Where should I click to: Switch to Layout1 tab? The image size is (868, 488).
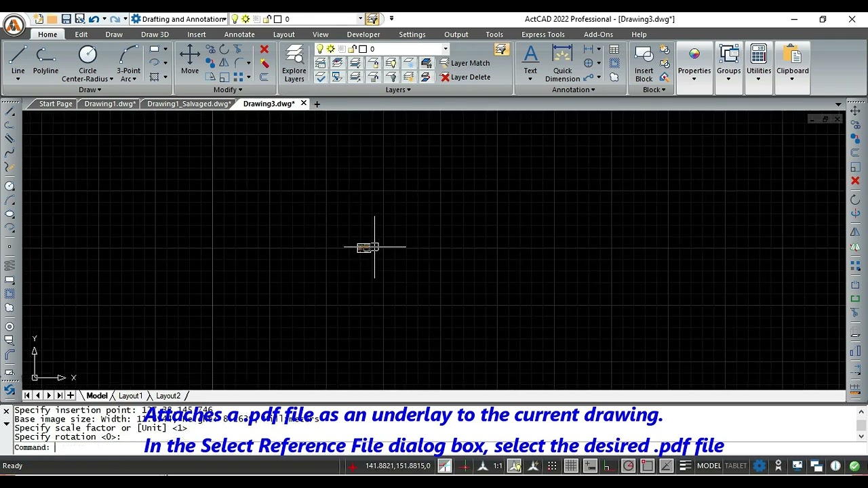tap(130, 396)
